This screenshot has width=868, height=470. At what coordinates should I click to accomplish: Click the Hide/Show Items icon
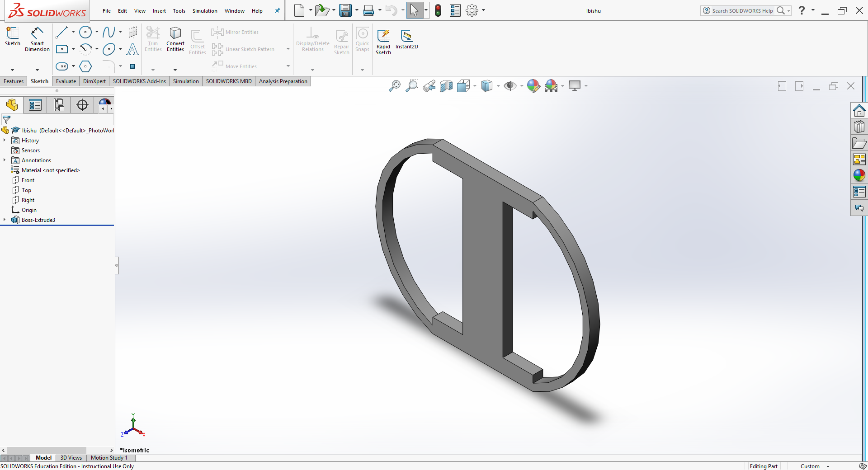coord(510,86)
